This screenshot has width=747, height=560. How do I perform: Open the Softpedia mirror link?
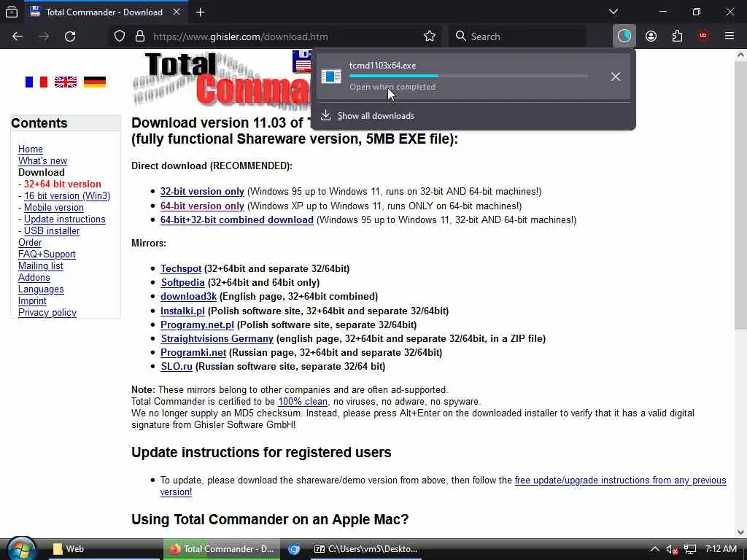(182, 282)
